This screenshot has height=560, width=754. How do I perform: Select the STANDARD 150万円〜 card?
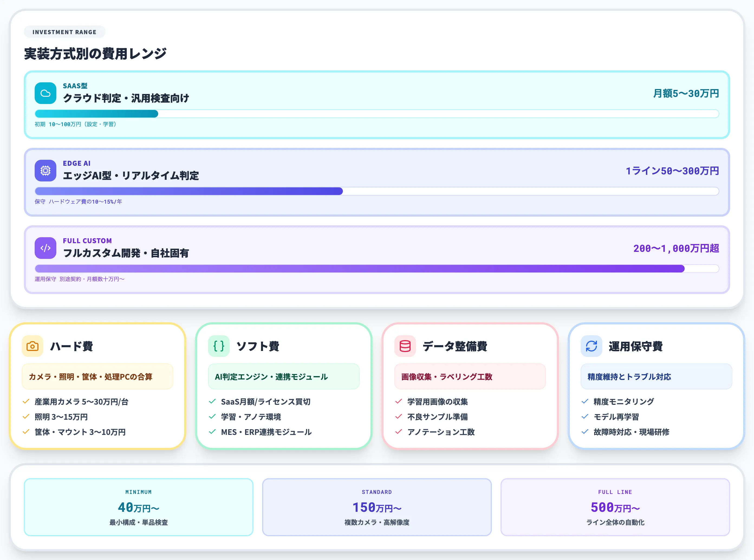[377, 507]
